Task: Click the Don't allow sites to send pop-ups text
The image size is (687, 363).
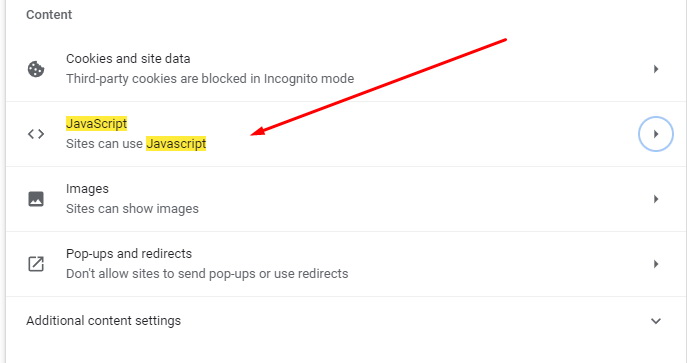Action: pyautogui.click(x=207, y=274)
